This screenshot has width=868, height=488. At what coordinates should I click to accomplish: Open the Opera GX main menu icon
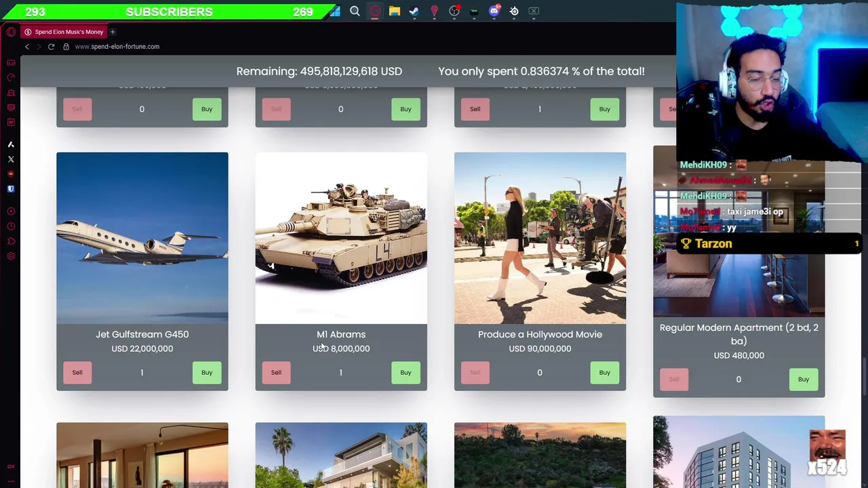[x=11, y=32]
